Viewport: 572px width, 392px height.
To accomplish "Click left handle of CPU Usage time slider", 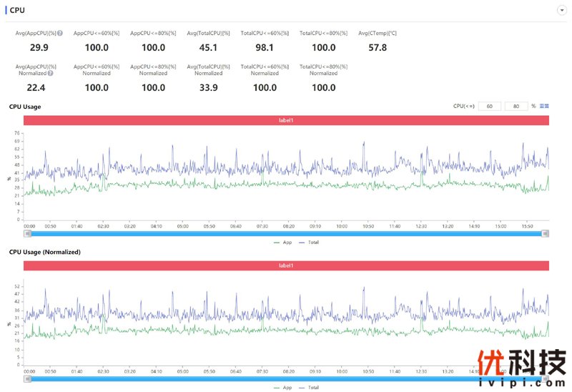I will 28,233.
